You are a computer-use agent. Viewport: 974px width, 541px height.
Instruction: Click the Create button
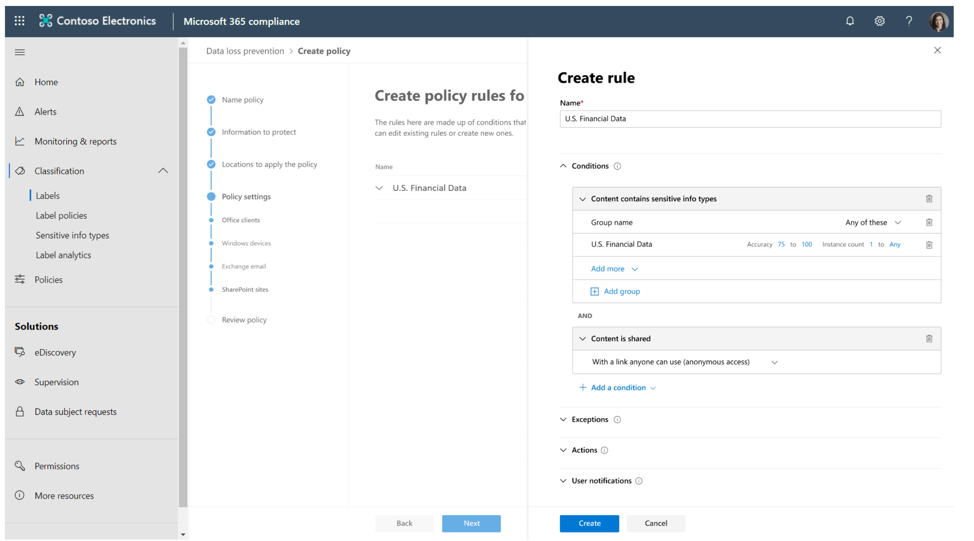pos(589,523)
